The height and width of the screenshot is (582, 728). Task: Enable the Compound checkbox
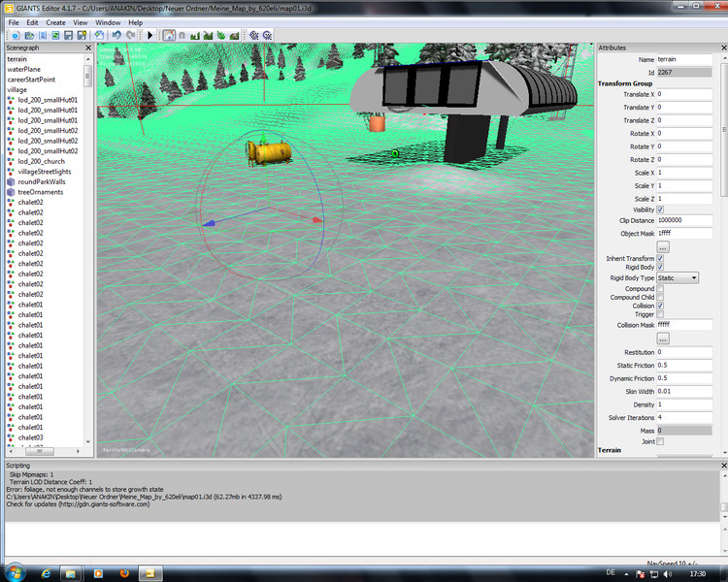[x=660, y=289]
